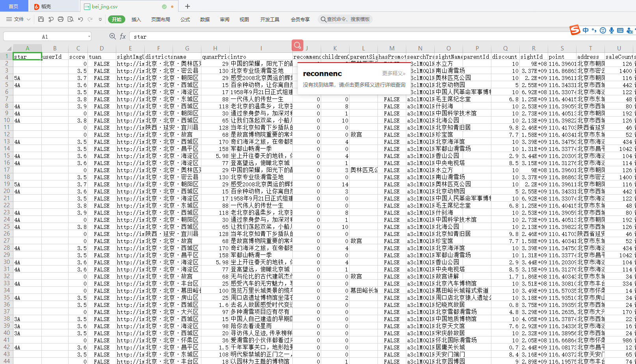Click the voice input microphone icon
Image resolution: width=636 pixels, height=364 pixels.
point(612,30)
